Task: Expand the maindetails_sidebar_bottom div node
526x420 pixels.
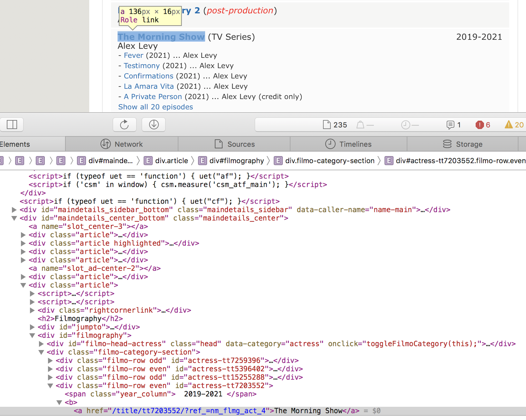Action: point(14,210)
